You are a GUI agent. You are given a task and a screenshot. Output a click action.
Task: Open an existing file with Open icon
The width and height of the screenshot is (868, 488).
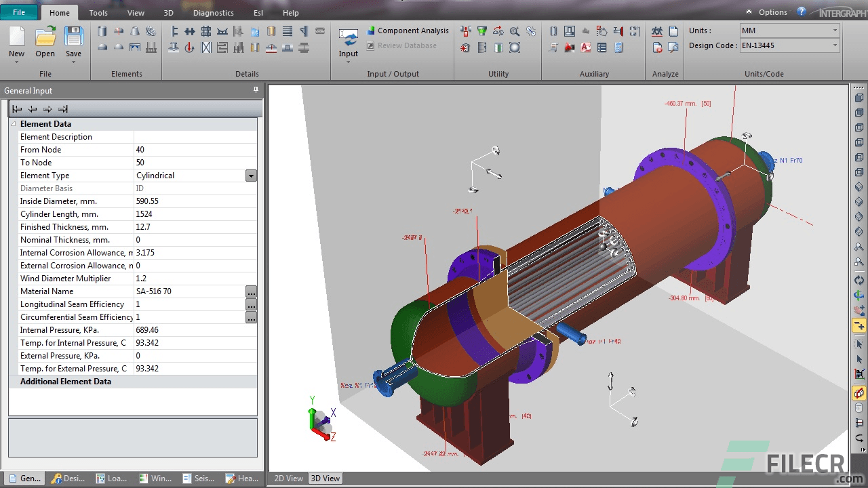coord(45,41)
